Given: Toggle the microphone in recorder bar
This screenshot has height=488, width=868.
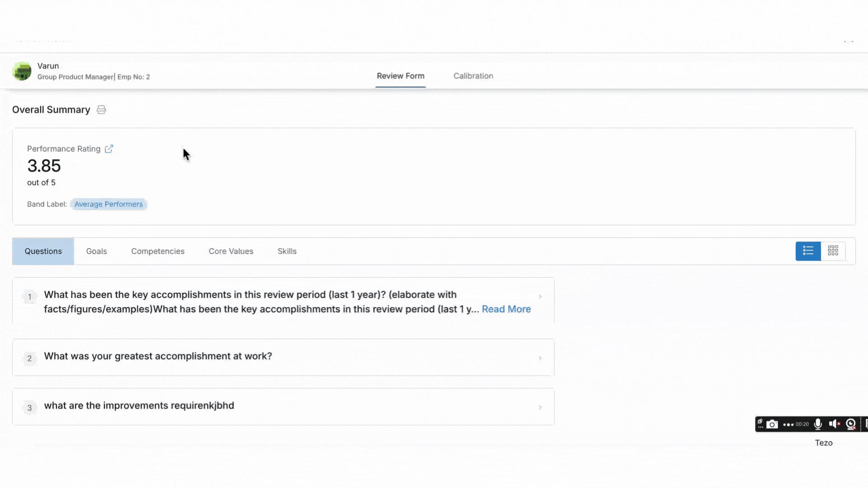Looking at the screenshot, I should [818, 424].
